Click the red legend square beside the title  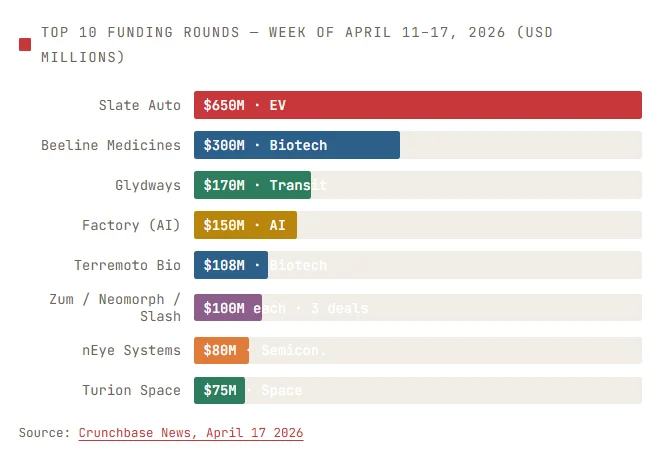click(x=25, y=45)
